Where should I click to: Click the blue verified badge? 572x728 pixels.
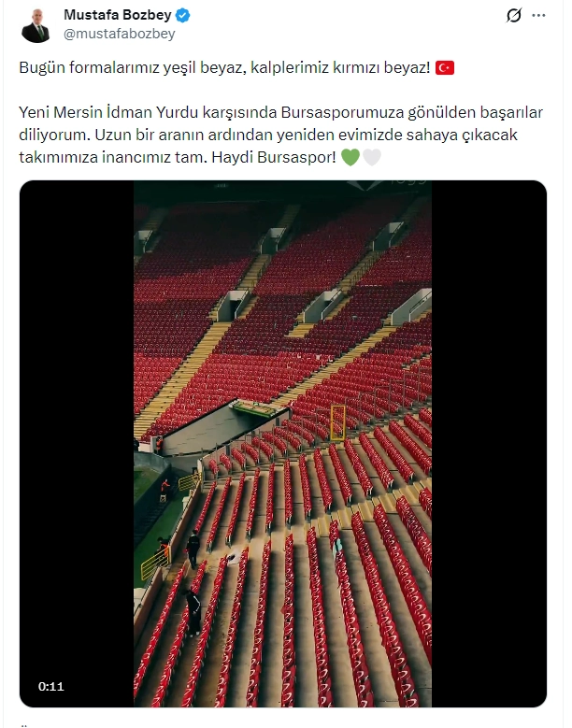point(182,15)
